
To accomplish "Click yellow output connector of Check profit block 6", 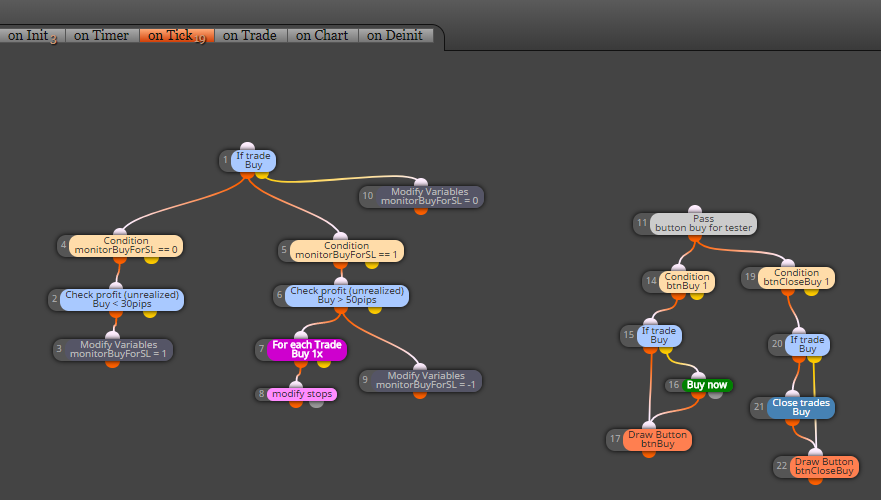I will pyautogui.click(x=375, y=309).
